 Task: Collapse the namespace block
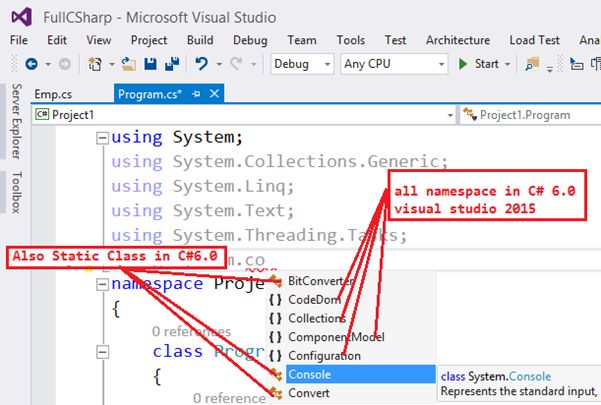[x=102, y=284]
